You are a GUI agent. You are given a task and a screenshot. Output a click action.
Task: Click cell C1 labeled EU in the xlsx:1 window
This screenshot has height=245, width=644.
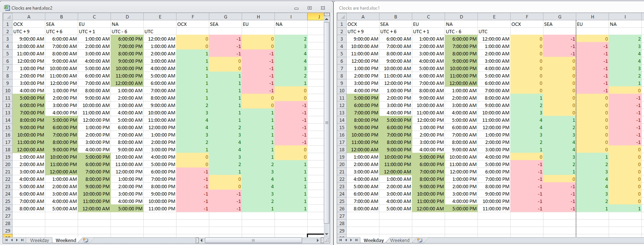coord(428,24)
